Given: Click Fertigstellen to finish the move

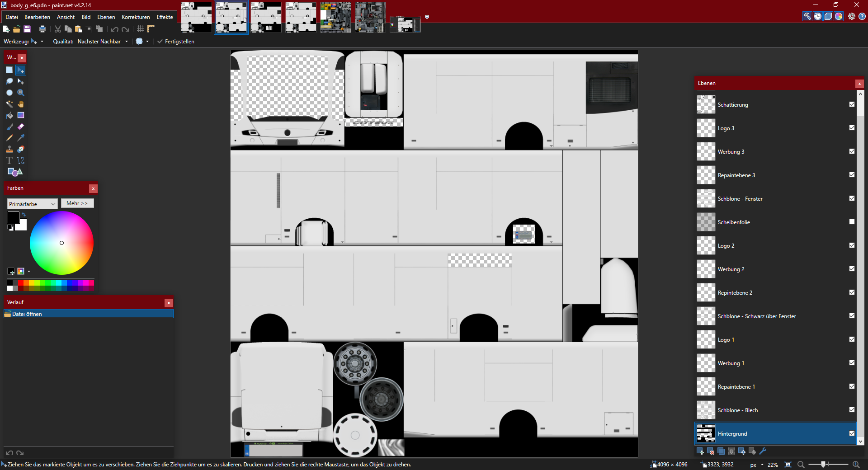Looking at the screenshot, I should pyautogui.click(x=175, y=42).
